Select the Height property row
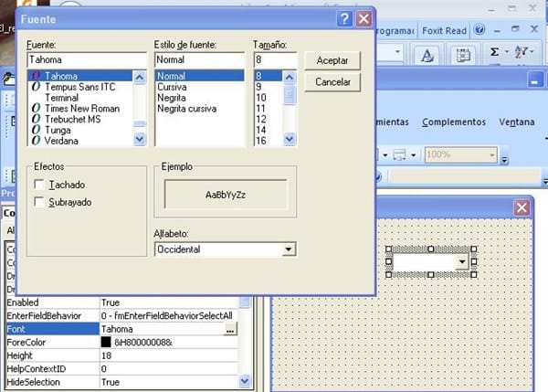The image size is (548, 392). pos(121,355)
